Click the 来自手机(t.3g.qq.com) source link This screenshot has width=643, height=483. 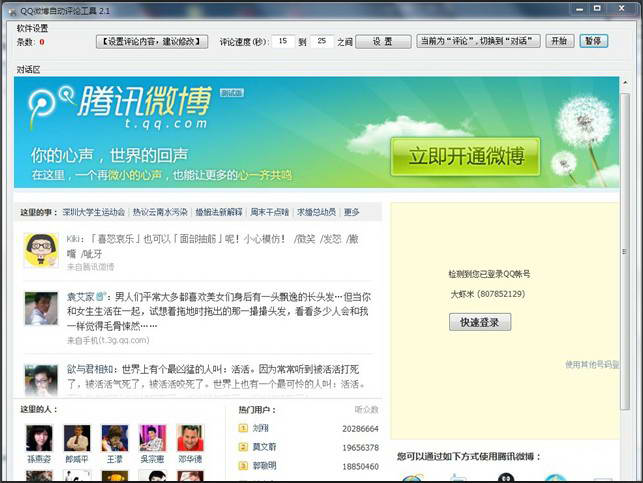pos(108,340)
